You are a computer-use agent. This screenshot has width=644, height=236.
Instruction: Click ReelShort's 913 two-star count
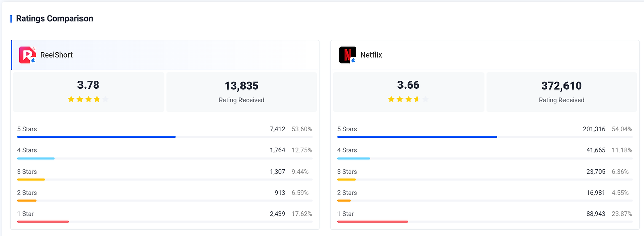(280, 193)
